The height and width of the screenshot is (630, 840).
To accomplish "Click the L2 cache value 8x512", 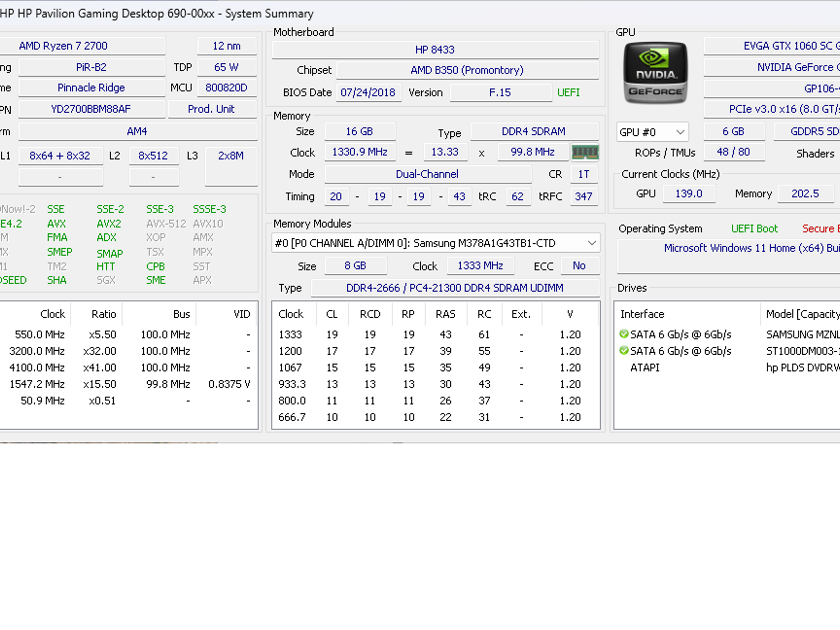I will (153, 156).
